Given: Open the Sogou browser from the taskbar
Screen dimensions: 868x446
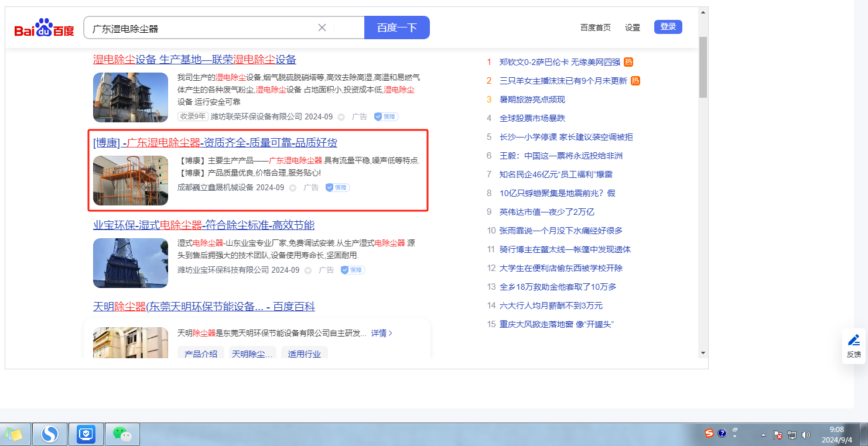Looking at the screenshot, I should point(50,434).
